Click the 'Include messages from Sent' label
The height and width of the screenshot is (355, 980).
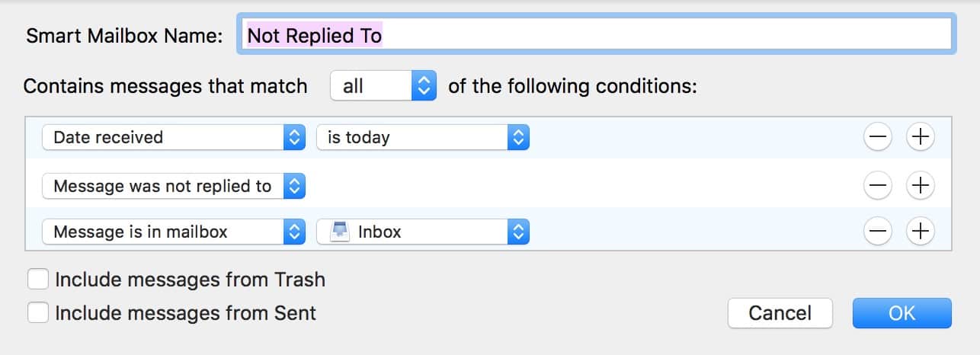(x=185, y=312)
